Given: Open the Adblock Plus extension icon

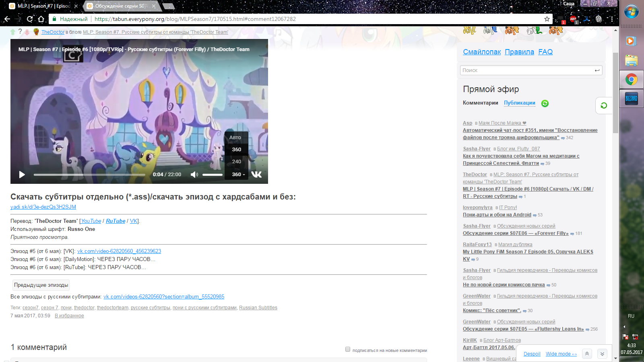Looking at the screenshot, I should tap(574, 19).
